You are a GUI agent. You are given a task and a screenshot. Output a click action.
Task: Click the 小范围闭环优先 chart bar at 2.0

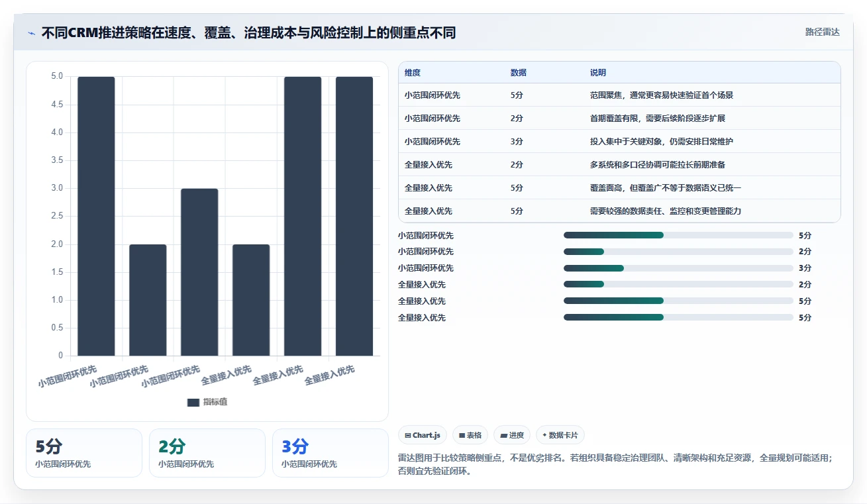(x=148, y=300)
